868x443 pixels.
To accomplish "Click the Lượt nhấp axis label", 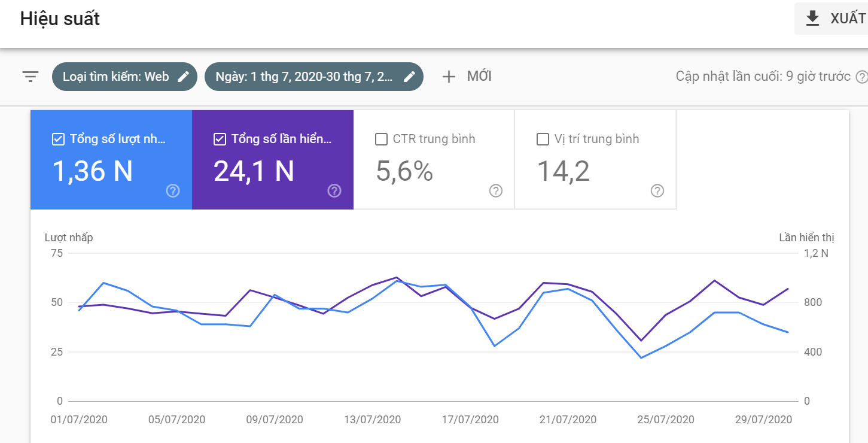I will click(x=69, y=238).
